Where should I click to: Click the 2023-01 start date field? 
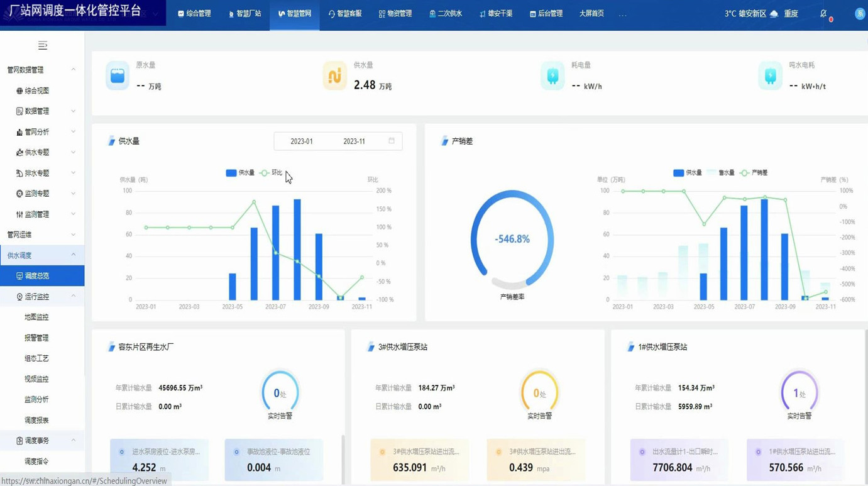click(x=302, y=141)
